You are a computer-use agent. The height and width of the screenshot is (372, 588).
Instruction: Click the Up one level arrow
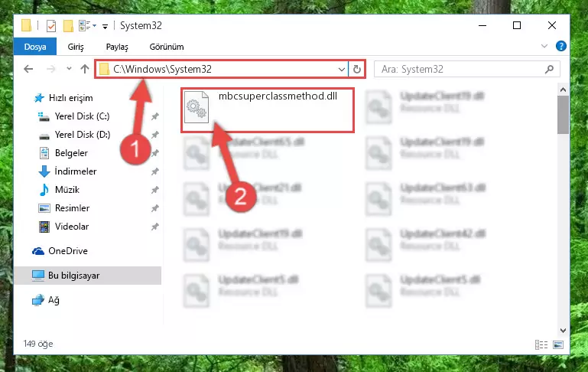(x=85, y=69)
